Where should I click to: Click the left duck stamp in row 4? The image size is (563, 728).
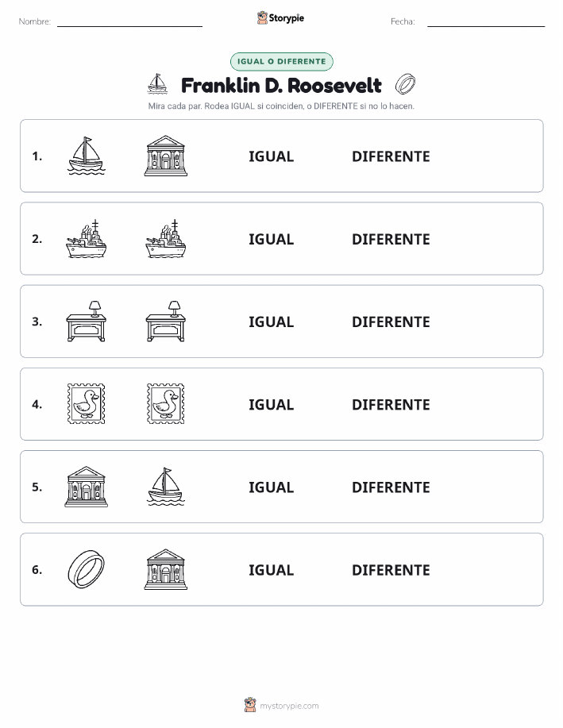click(x=87, y=403)
